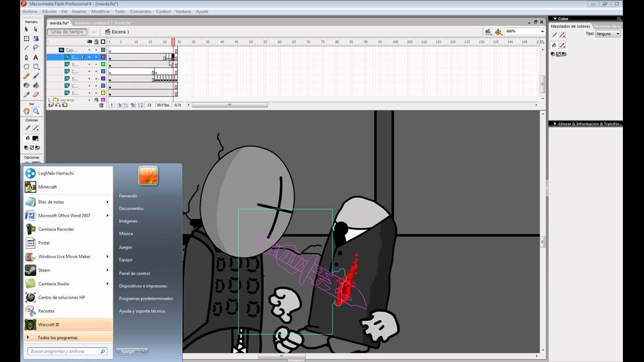Image resolution: width=644 pixels, height=362 pixels.
Task: Open the Tipo Ninguno fill type dropdown
Action: pos(608,34)
